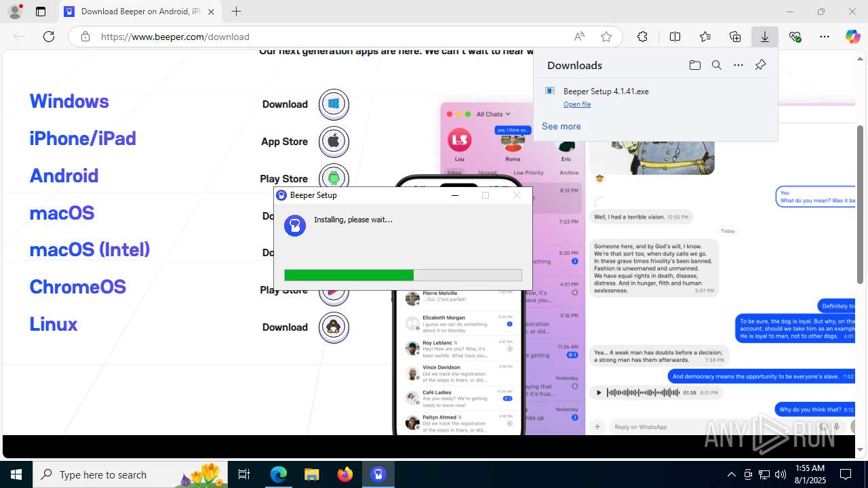Open the browser profile avatar icon

click(14, 12)
